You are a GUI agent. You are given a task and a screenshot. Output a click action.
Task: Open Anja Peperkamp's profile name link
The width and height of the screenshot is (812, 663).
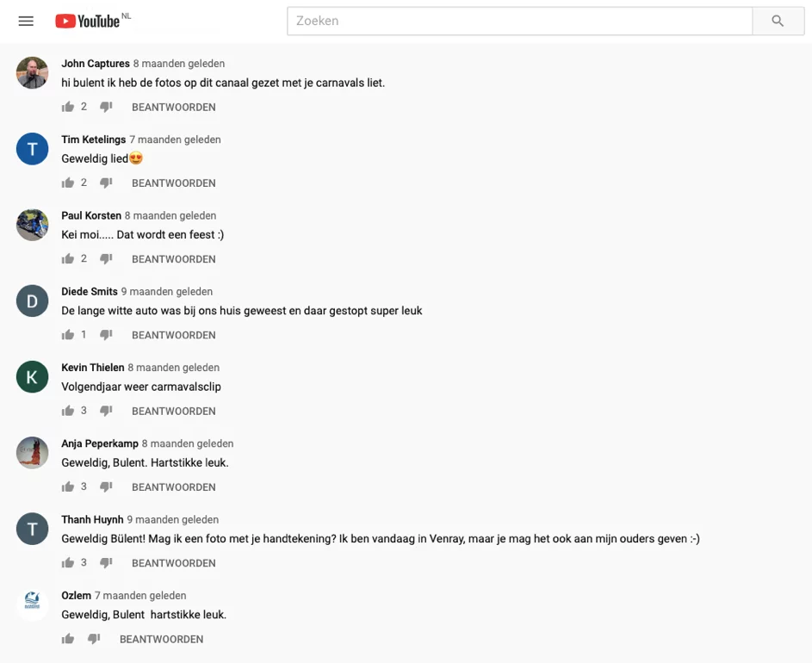pos(100,443)
